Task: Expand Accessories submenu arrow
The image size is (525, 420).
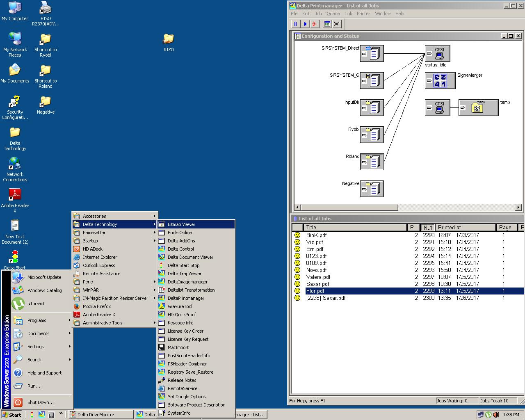Action: coord(155,216)
